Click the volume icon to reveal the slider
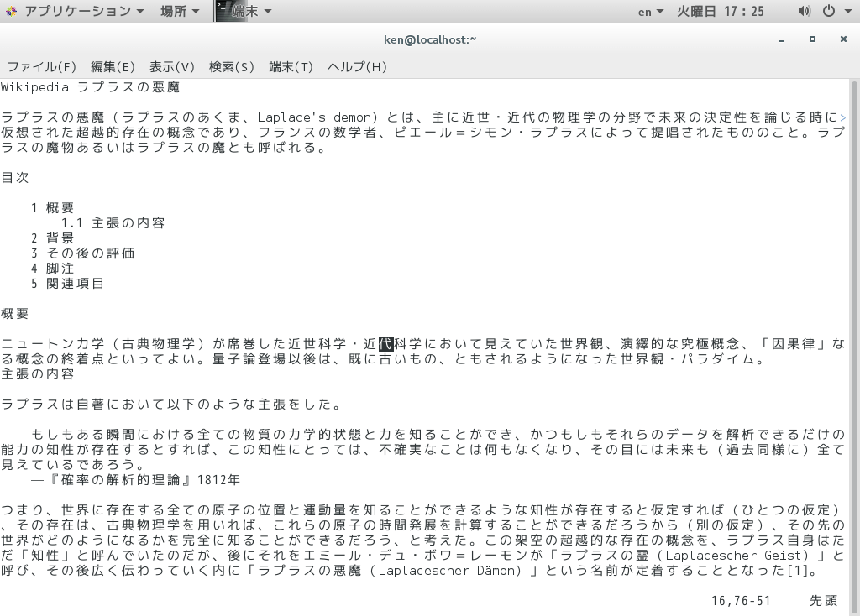 click(804, 11)
